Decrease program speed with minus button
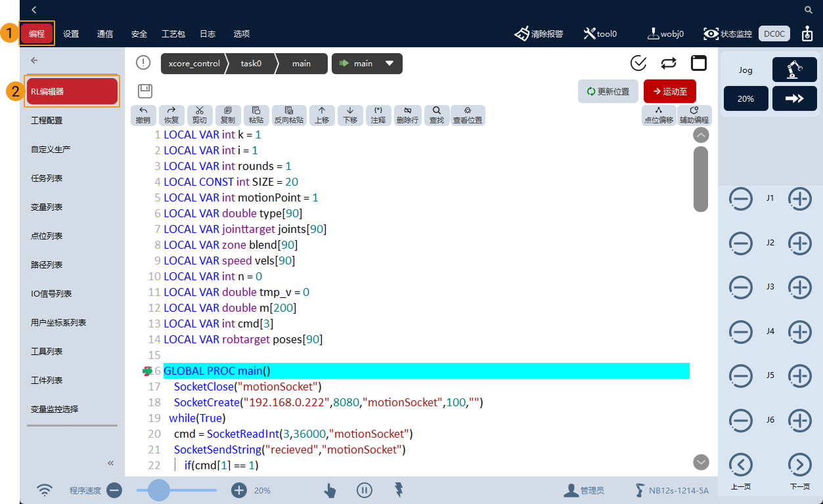 pyautogui.click(x=114, y=490)
